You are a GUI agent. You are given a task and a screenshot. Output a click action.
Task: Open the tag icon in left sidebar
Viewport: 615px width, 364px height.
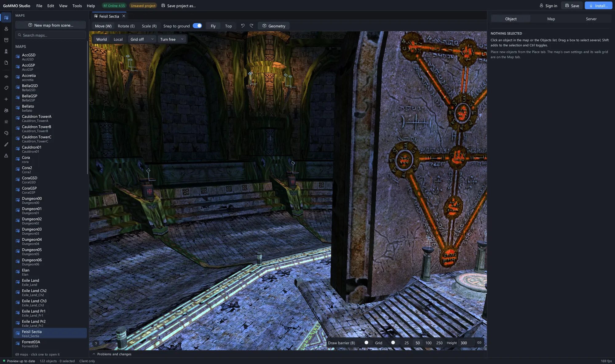6,88
